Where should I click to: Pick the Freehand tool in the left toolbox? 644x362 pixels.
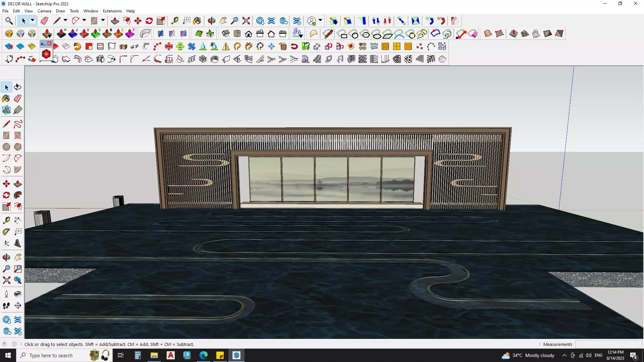point(18,124)
